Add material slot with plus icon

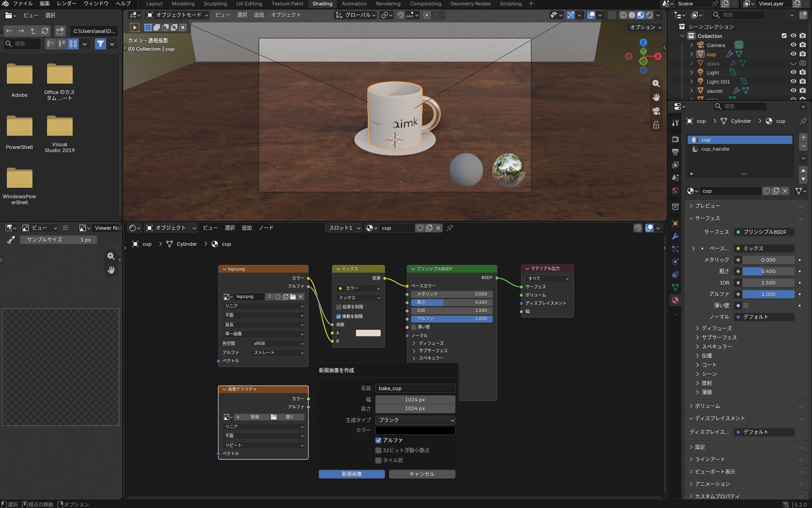click(x=804, y=137)
